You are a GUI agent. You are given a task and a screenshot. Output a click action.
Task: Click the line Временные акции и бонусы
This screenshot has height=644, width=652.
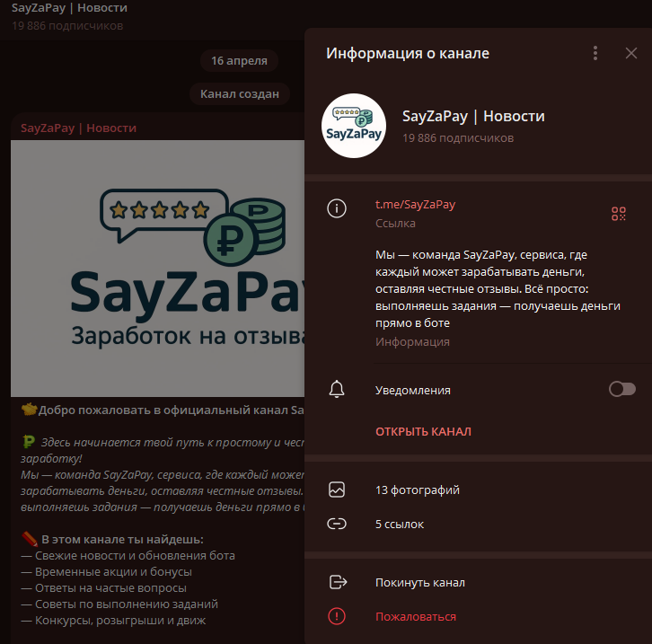click(106, 571)
